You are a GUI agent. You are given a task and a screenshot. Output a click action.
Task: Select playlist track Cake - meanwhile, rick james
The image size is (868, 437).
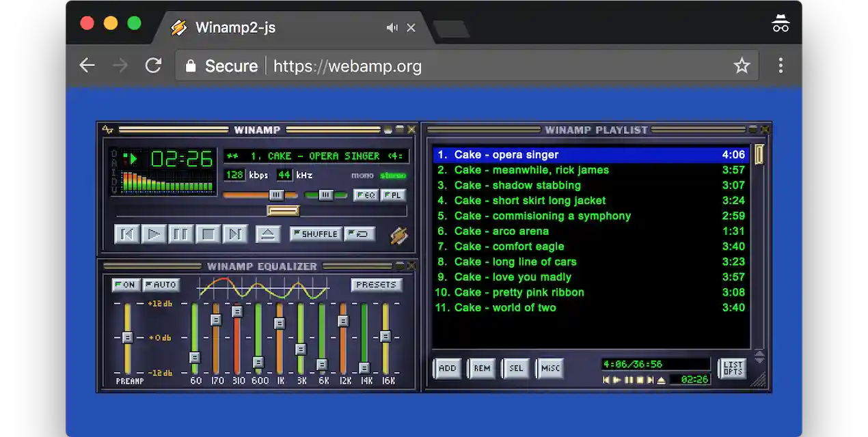coord(591,170)
